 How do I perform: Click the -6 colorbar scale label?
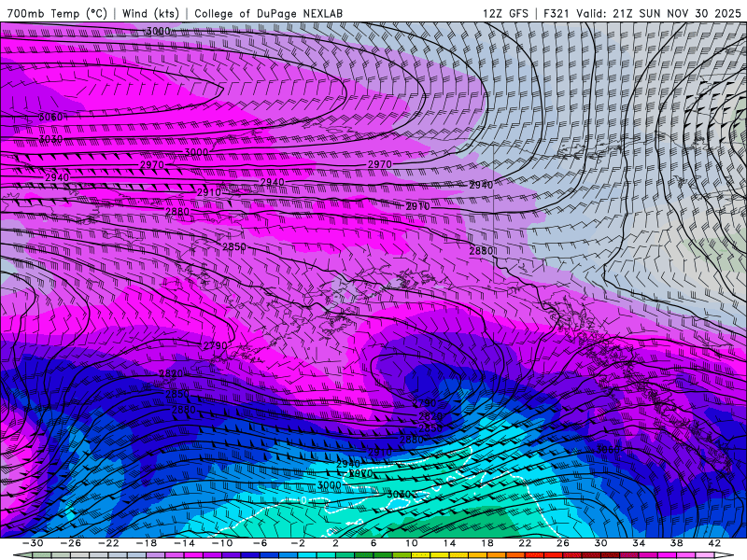click(x=260, y=543)
